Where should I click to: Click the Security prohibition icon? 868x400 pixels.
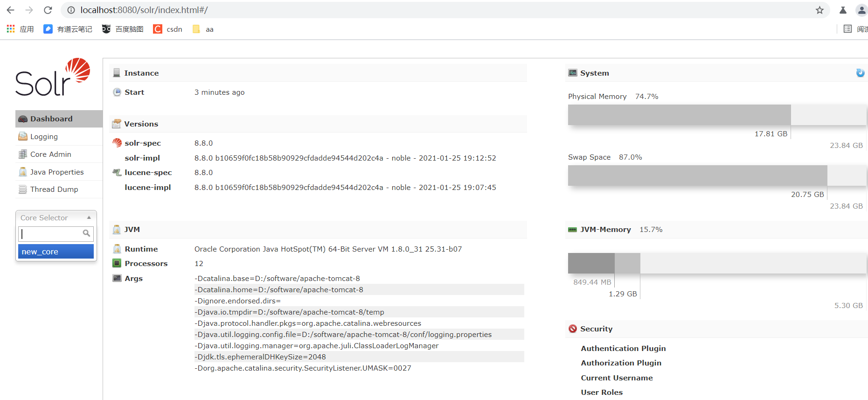click(x=573, y=329)
